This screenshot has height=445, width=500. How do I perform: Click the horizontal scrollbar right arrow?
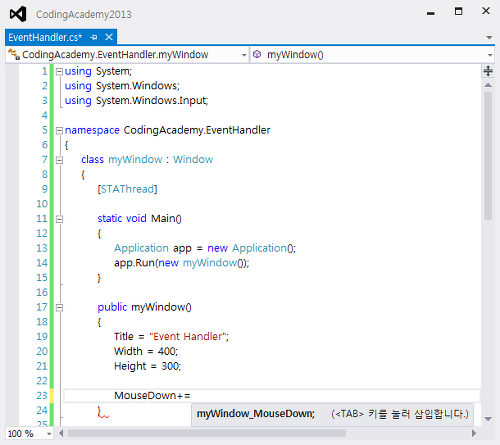click(x=474, y=433)
